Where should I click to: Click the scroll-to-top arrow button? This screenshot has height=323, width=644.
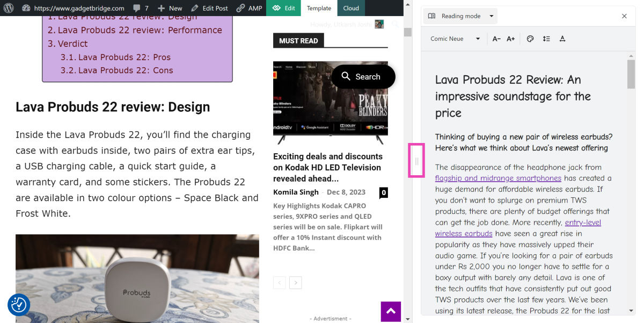coord(391,311)
